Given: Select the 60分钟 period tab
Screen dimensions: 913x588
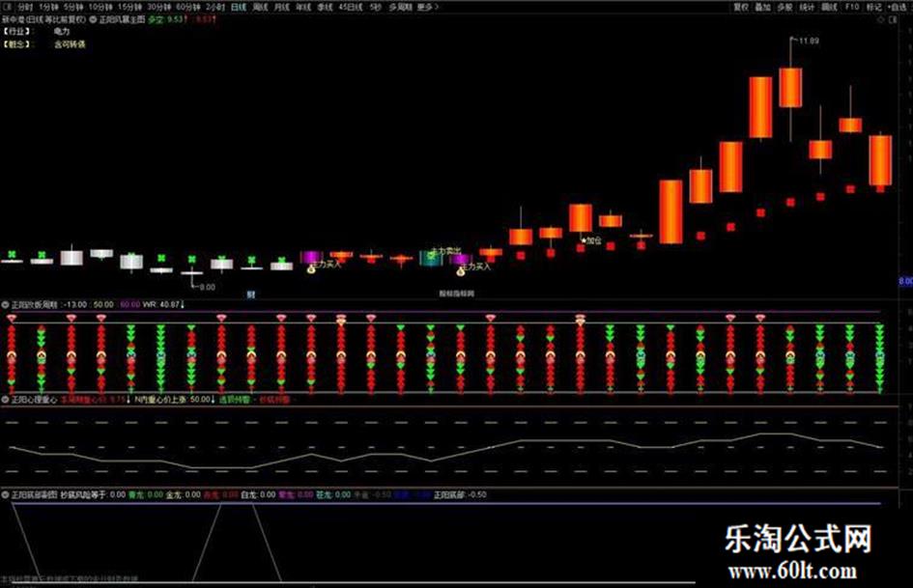Looking at the screenshot, I should [188, 7].
